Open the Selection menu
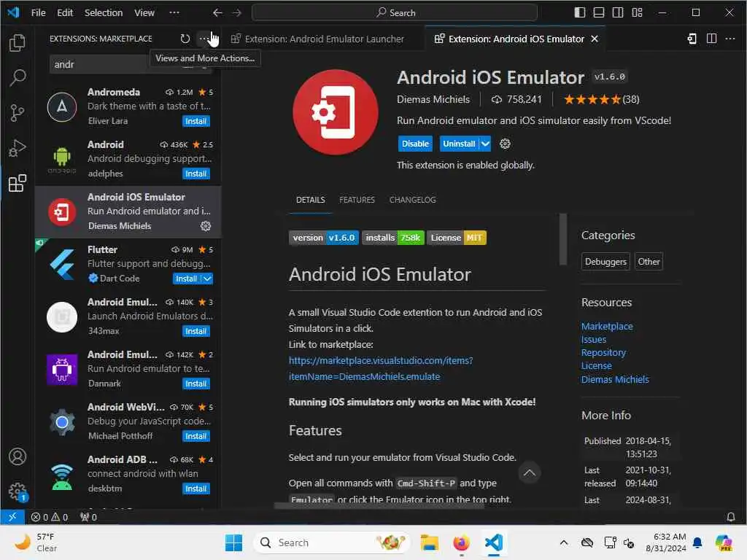The width and height of the screenshot is (747, 560). (104, 13)
